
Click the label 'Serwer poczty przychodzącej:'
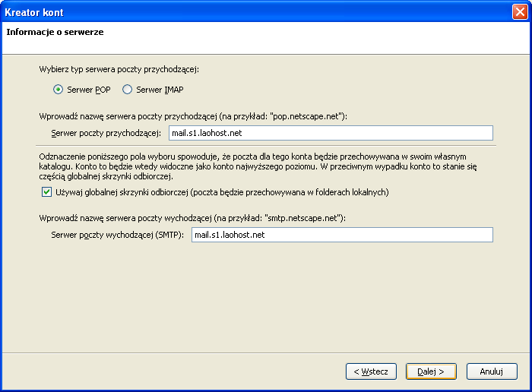(x=106, y=133)
